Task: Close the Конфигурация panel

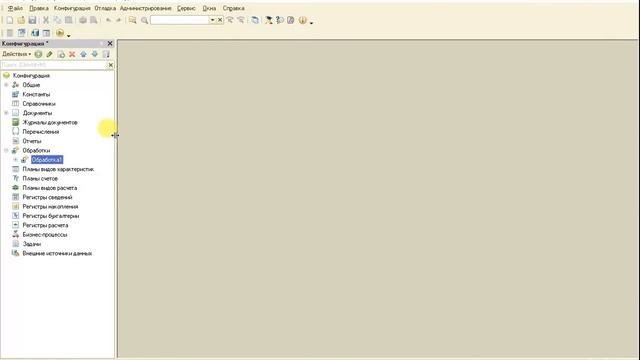Action: (110, 43)
